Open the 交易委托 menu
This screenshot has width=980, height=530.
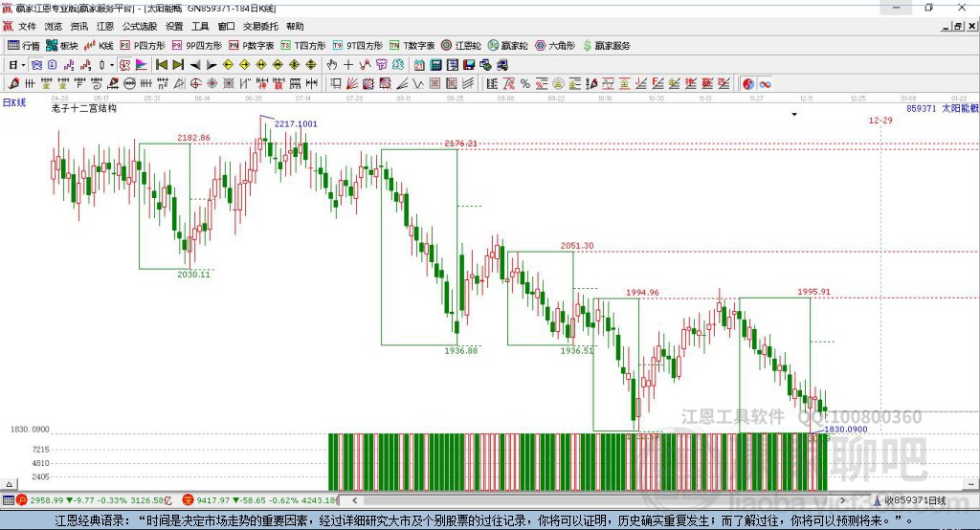pos(260,26)
